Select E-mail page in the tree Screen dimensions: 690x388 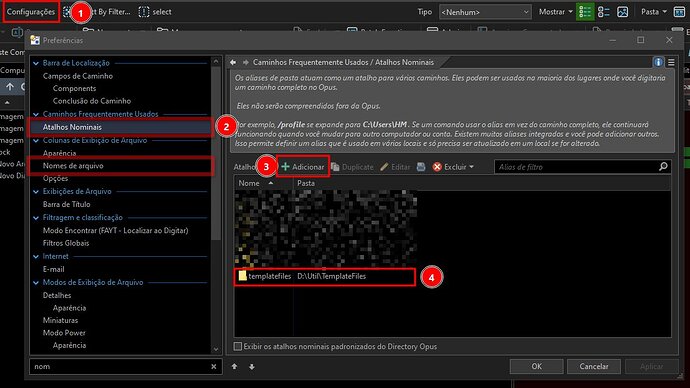click(x=54, y=269)
